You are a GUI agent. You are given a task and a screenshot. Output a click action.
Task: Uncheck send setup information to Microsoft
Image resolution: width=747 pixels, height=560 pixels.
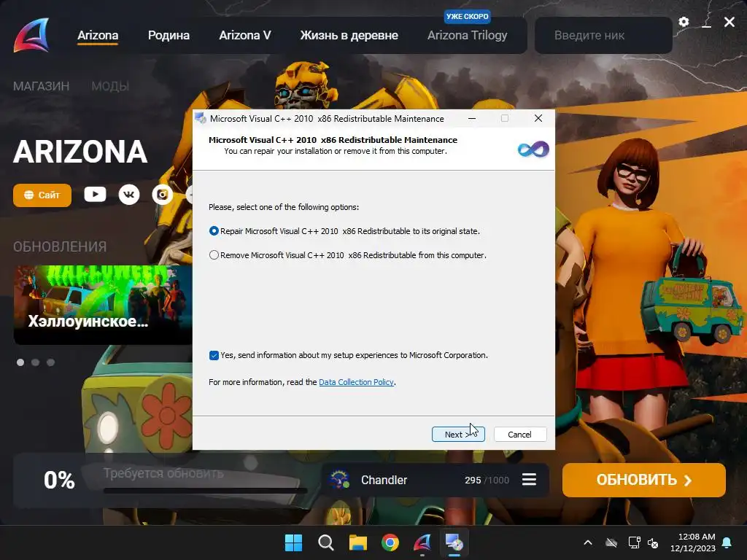point(214,355)
